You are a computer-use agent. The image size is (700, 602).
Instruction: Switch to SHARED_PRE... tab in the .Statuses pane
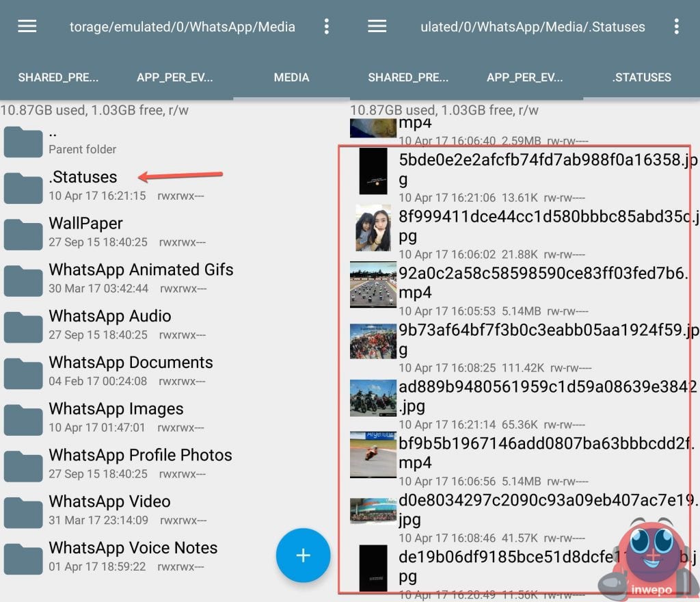click(x=408, y=77)
